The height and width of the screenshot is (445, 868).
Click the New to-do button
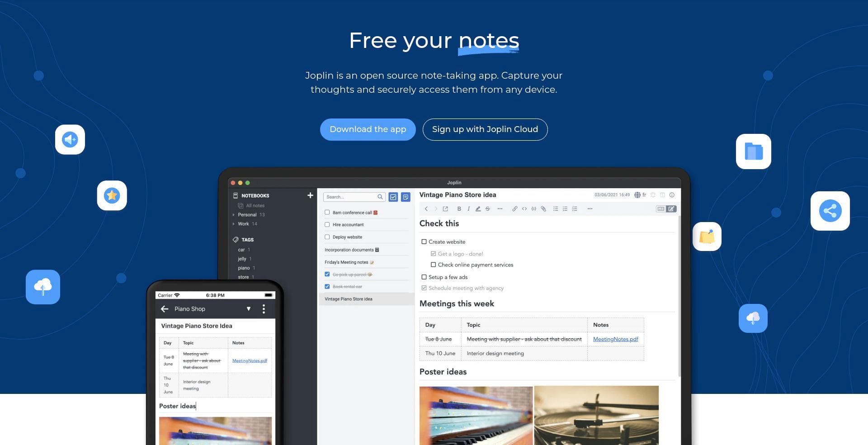[x=393, y=197]
